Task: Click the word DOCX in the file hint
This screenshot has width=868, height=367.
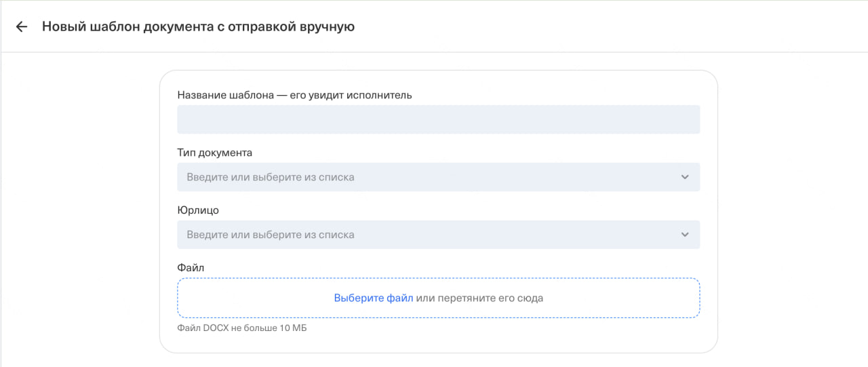Action: 217,329
